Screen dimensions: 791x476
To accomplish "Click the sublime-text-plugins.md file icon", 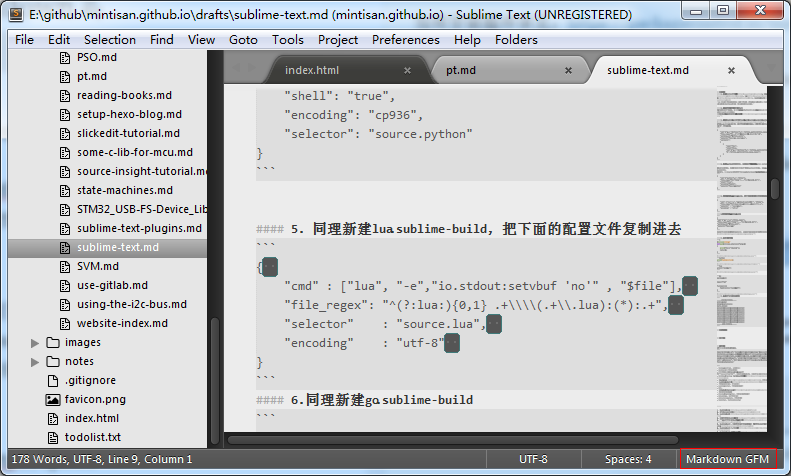I will (x=65, y=229).
